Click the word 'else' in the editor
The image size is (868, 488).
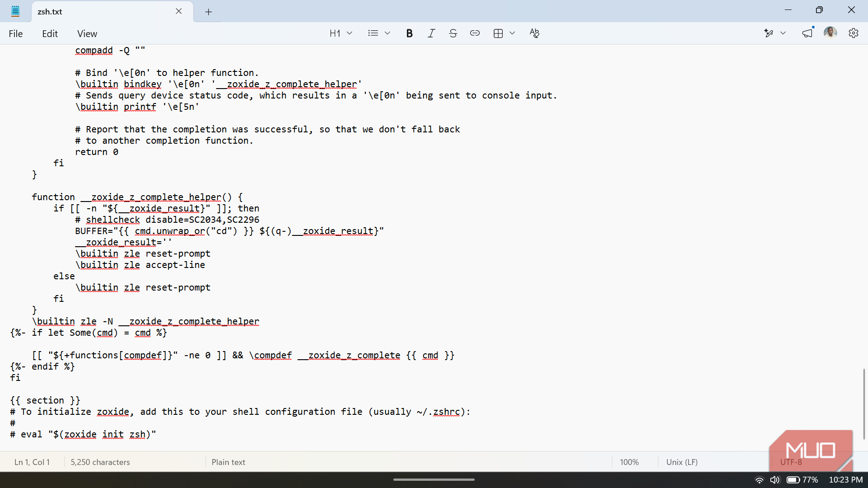(x=64, y=276)
